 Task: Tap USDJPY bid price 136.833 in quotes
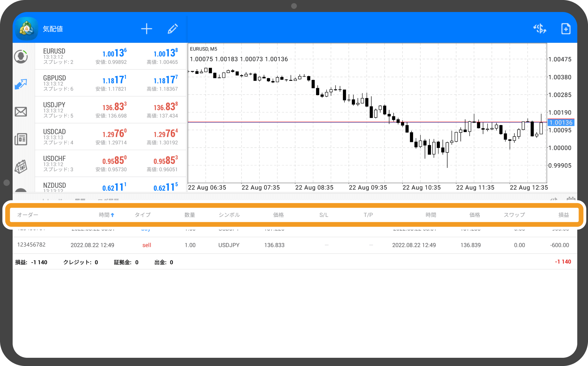[115, 107]
